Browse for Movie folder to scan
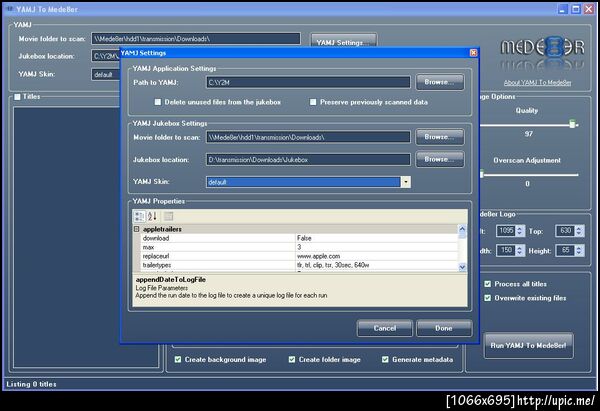 [x=440, y=137]
